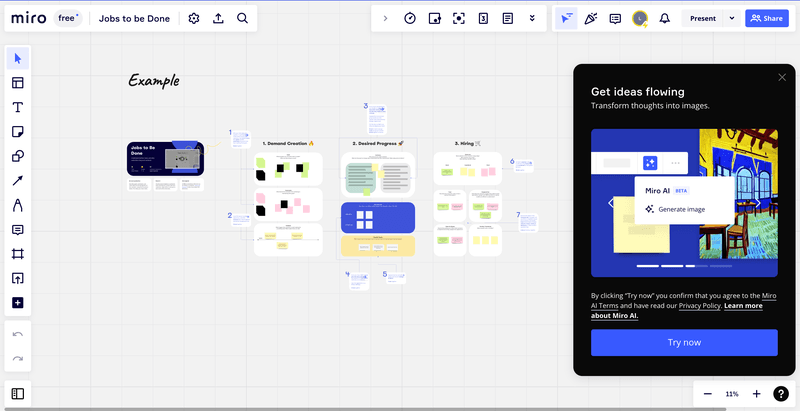Select the Sticky note tool
The width and height of the screenshot is (800, 411).
pos(18,132)
